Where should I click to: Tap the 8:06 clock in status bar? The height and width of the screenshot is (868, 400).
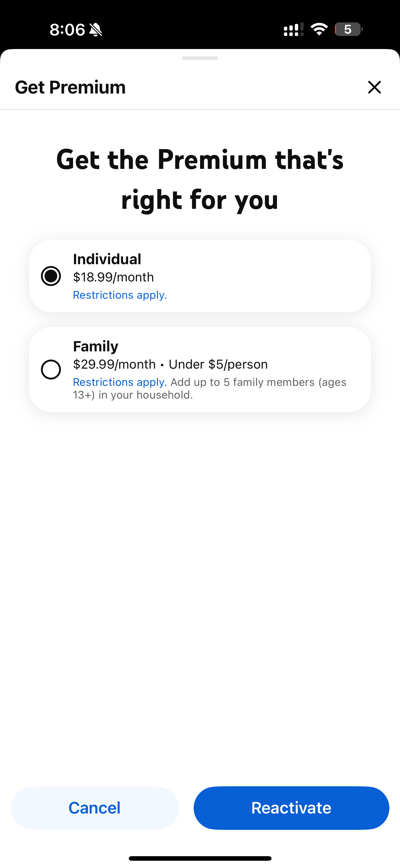[x=67, y=30]
